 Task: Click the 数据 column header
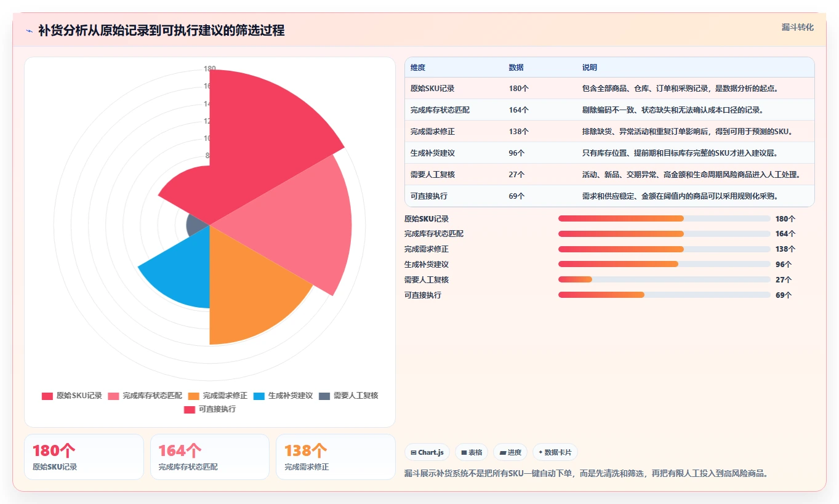pyautogui.click(x=516, y=68)
